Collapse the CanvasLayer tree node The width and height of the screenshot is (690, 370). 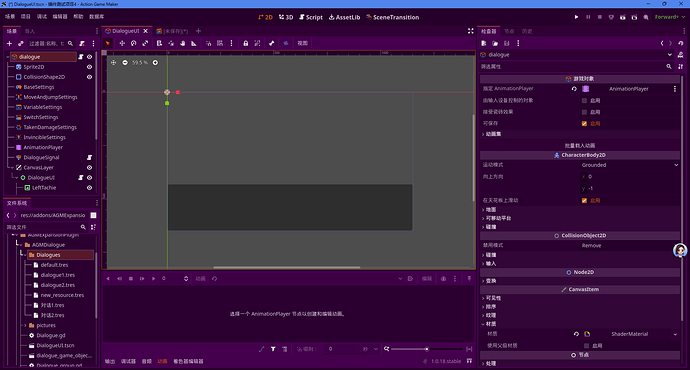click(x=12, y=168)
